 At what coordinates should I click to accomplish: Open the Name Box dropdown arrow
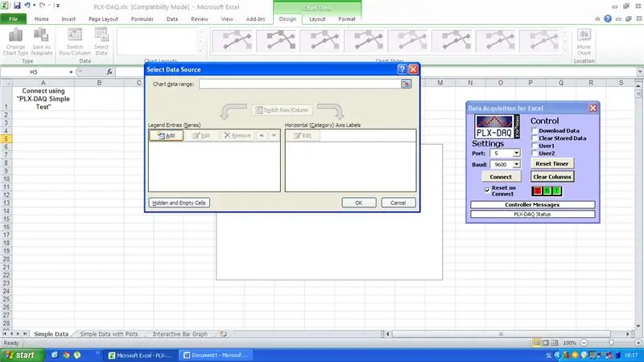point(71,72)
